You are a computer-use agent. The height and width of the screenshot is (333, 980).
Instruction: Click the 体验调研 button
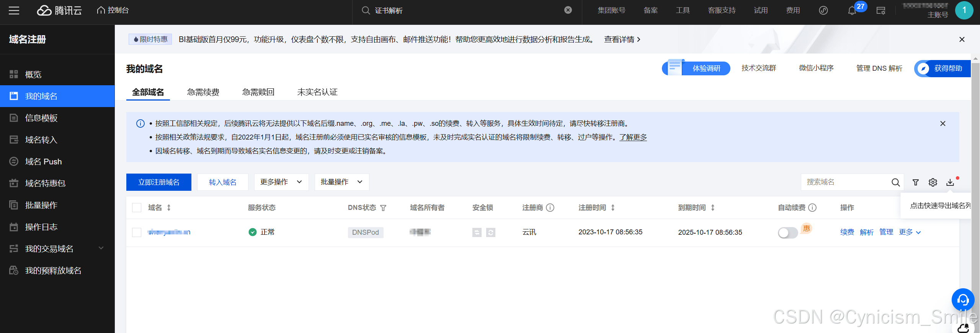click(697, 68)
